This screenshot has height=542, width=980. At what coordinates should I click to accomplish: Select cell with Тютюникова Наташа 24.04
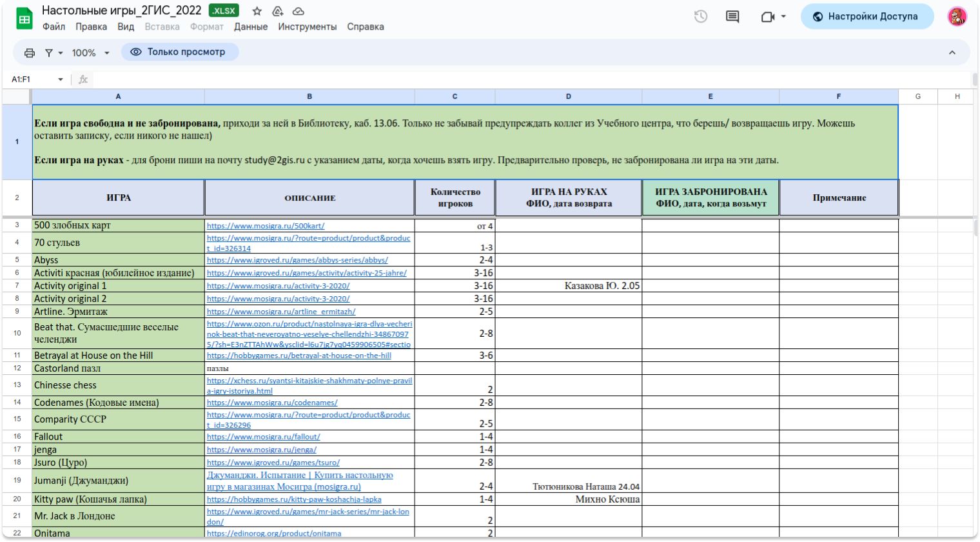pos(569,481)
